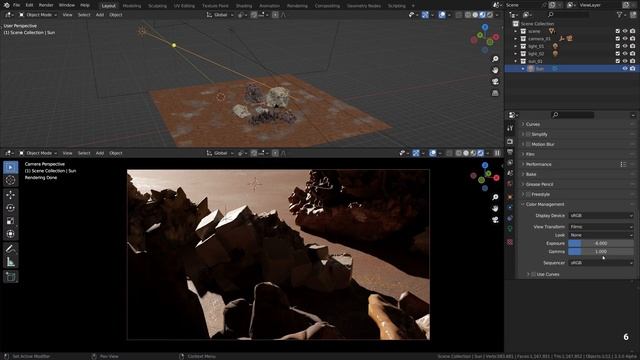This screenshot has width=640, height=360.
Task: Toggle exclude checkbox for camera_01 collection
Action: [618, 38]
